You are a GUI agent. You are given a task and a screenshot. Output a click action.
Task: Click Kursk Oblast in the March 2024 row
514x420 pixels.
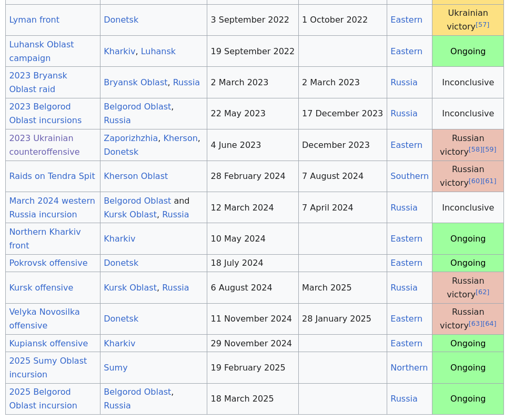point(130,215)
